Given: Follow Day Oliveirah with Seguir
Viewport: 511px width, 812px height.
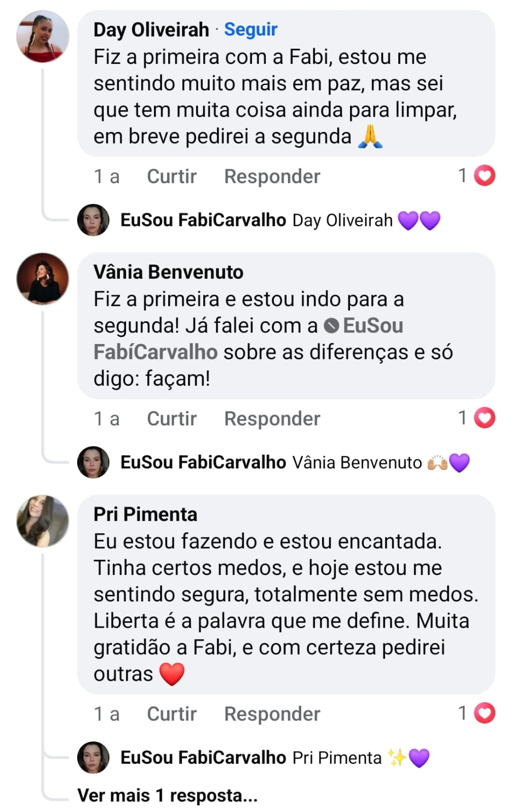Looking at the screenshot, I should click(250, 29).
